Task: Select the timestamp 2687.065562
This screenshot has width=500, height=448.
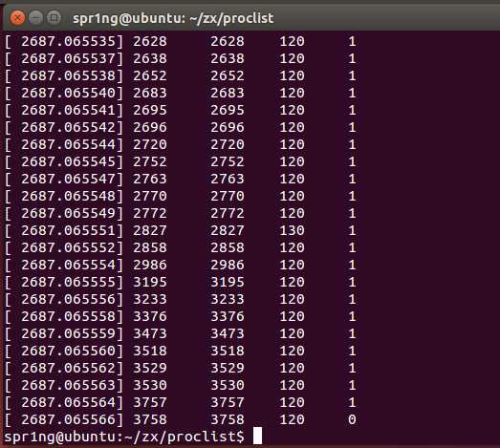Action: (68, 369)
